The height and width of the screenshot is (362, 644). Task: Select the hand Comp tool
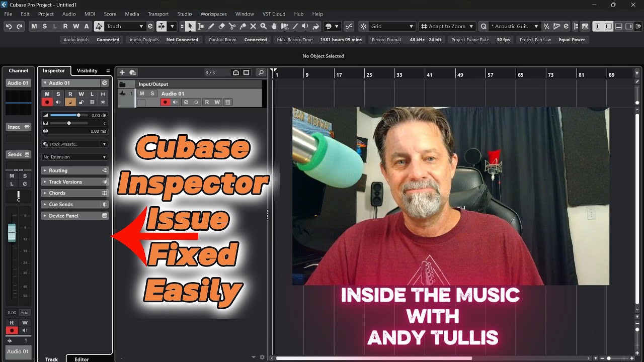pyautogui.click(x=274, y=26)
